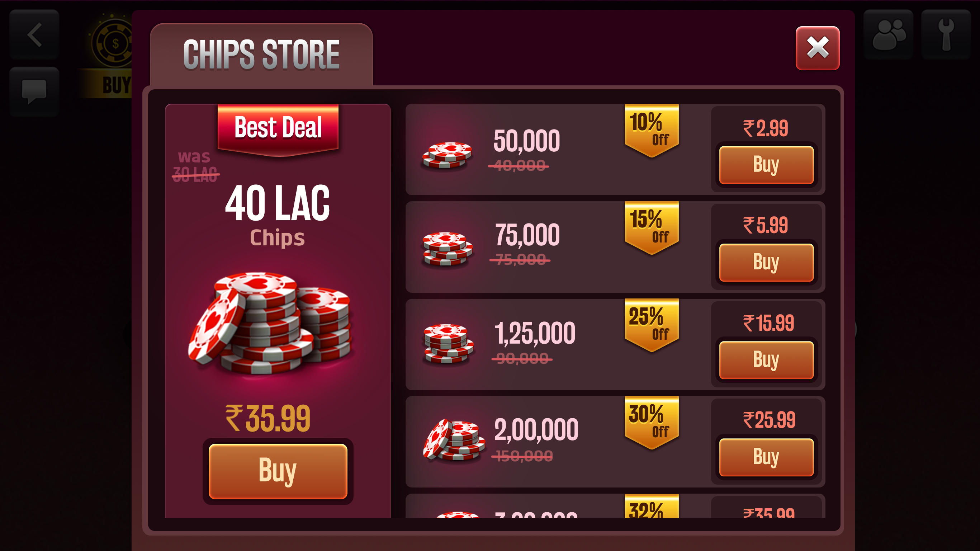The image size is (980, 551).
Task: Click the 10% Off badge
Action: pos(652,131)
